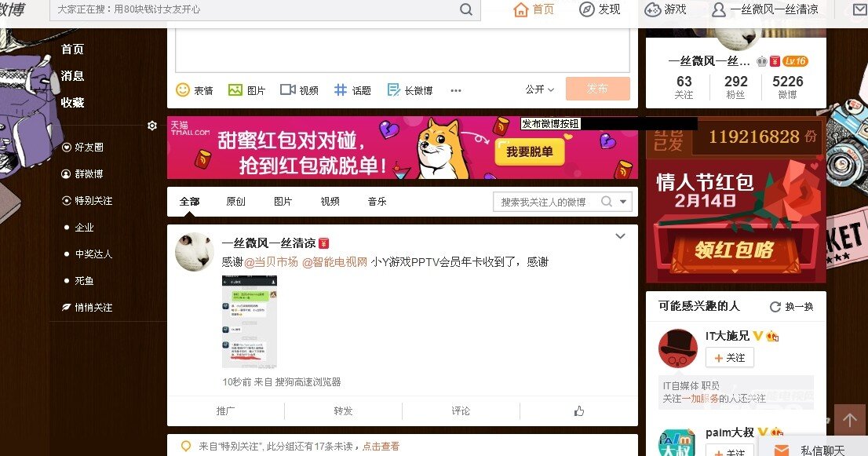The height and width of the screenshot is (456, 868).
Task: Open profile icon for 一丝微风一丝清凉 in top bar
Action: point(719,9)
